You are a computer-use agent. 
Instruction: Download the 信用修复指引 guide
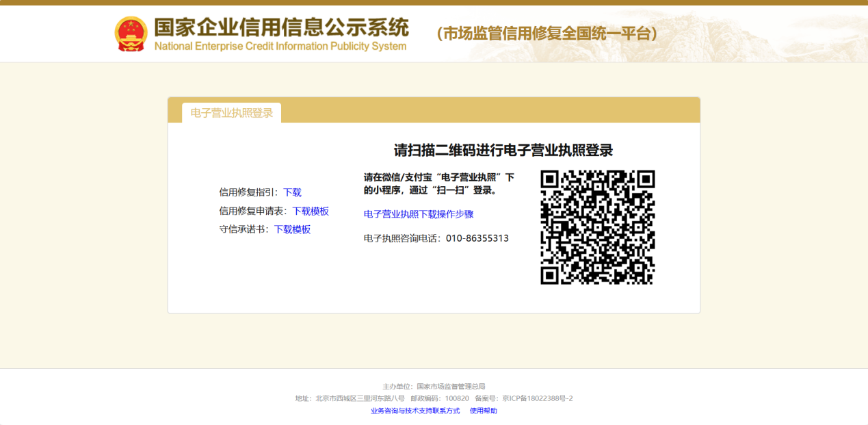click(292, 192)
